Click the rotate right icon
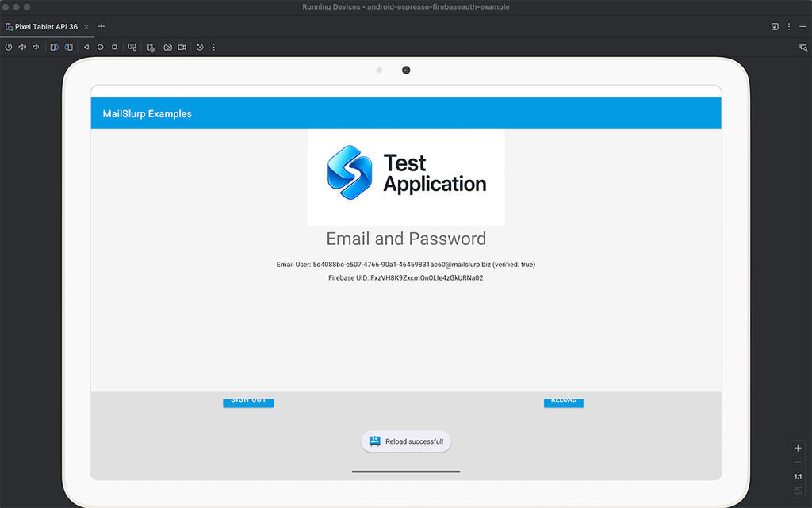This screenshot has height=508, width=812. tap(69, 47)
